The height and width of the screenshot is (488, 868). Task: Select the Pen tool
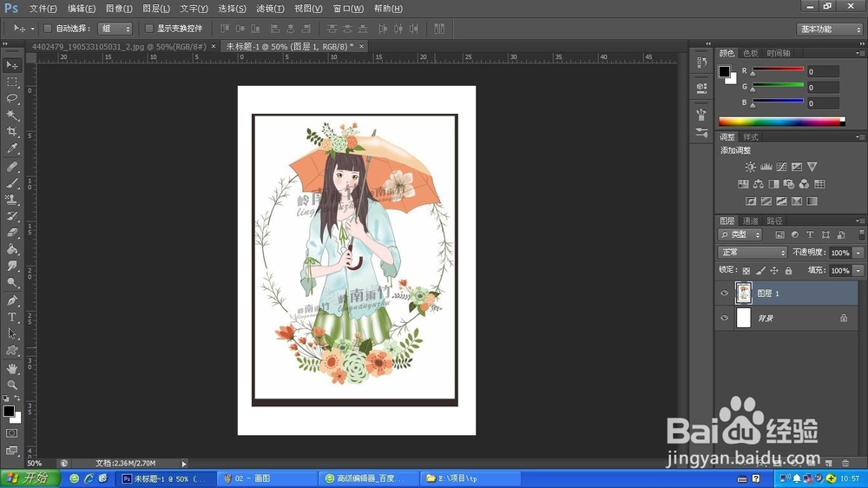[x=12, y=300]
